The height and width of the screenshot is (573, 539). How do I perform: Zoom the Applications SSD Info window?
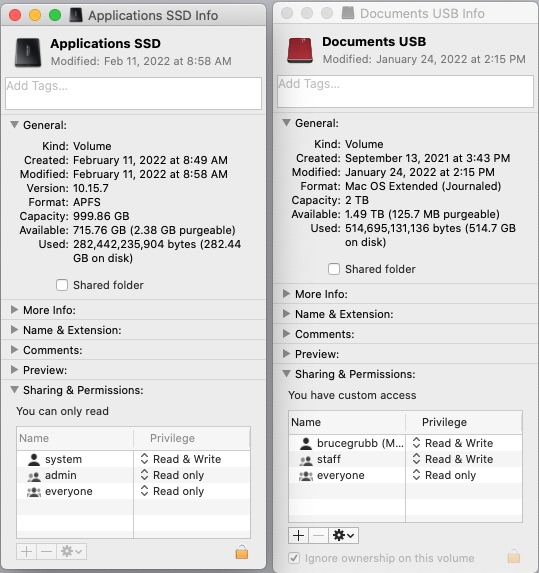[55, 15]
